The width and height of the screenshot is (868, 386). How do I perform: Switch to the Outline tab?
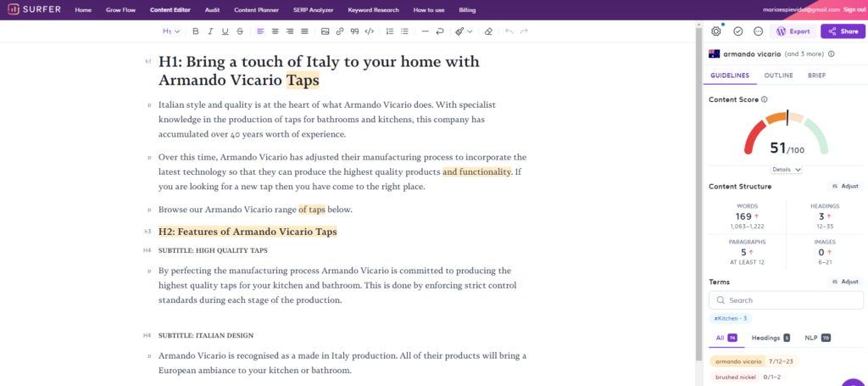pos(778,76)
